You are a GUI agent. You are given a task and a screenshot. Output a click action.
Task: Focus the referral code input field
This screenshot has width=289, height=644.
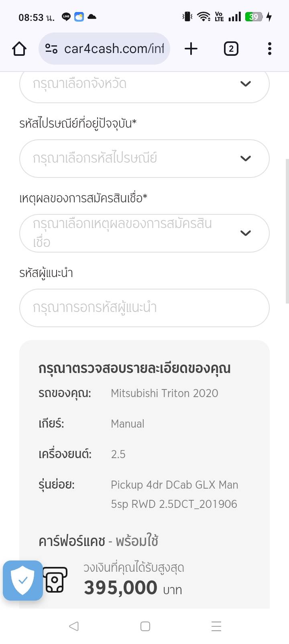click(144, 308)
